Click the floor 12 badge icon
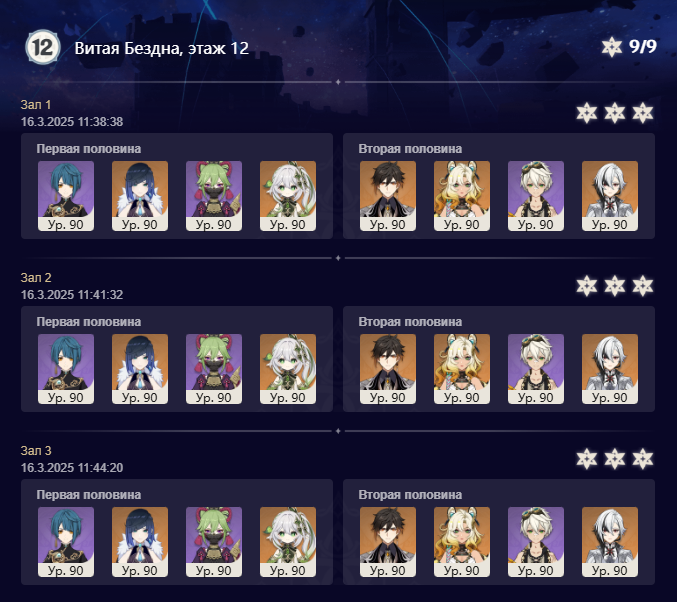Viewport: 677px width, 602px height. [42, 47]
